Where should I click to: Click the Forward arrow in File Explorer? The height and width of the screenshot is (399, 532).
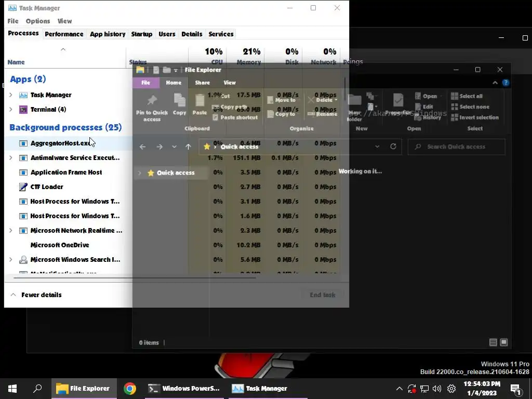coord(159,147)
